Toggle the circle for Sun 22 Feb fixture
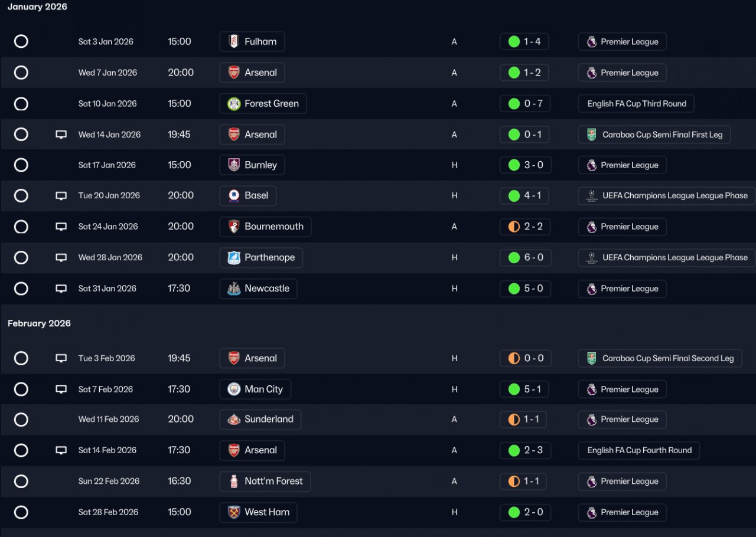 coord(21,482)
